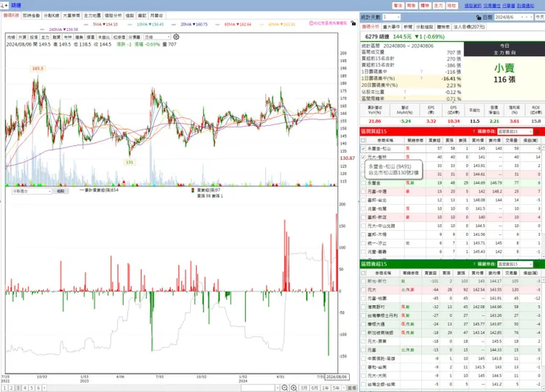Switch to the 重大事件 tab
Viewport: 545px width, 392px height.
391,27
